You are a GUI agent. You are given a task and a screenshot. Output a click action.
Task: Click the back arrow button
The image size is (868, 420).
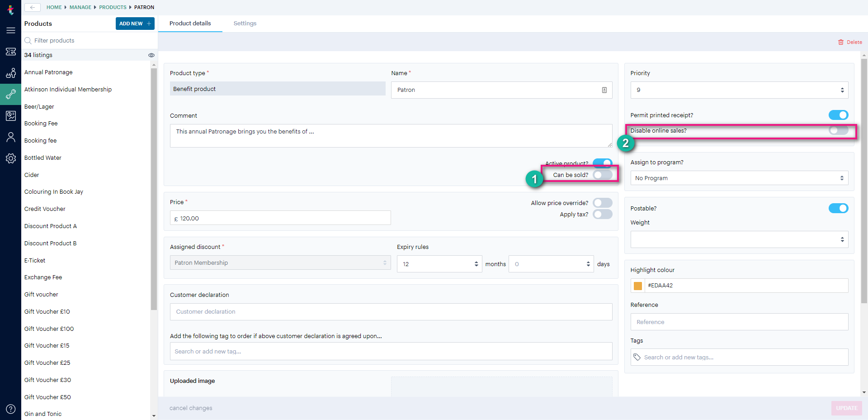coord(32,7)
